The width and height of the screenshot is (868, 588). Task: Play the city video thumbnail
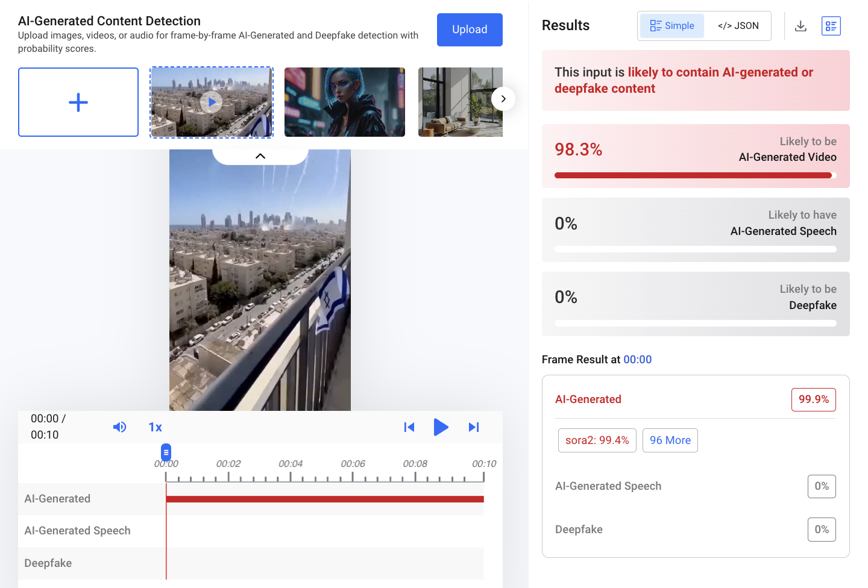coord(212,102)
